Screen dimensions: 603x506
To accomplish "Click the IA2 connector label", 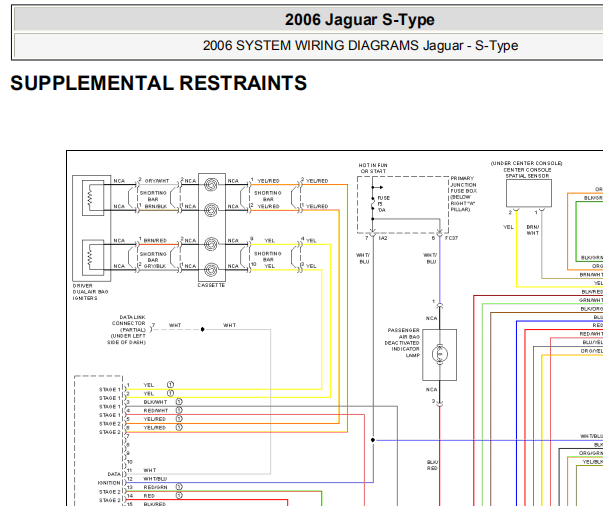I will [383, 238].
